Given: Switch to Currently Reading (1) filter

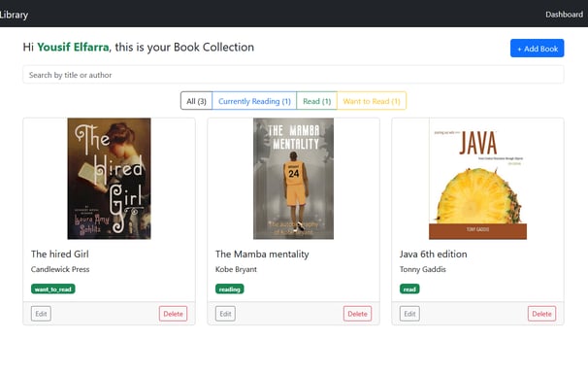Looking at the screenshot, I should pos(254,101).
